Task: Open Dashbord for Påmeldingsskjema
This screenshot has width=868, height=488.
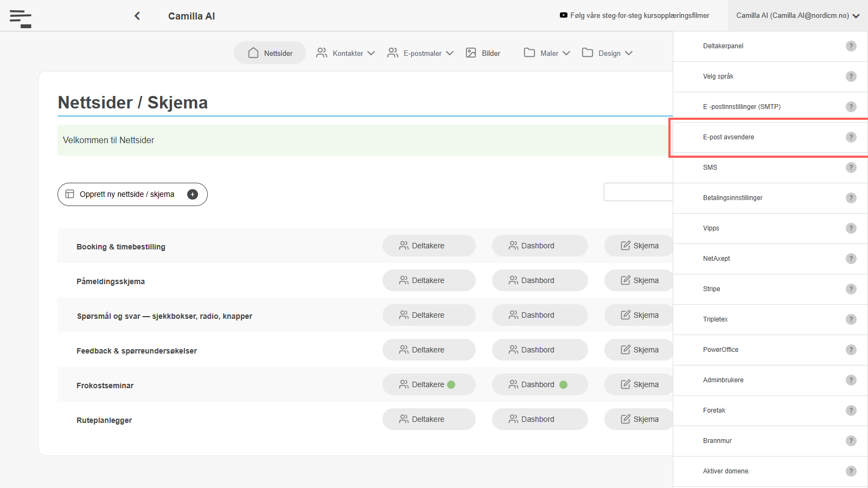Action: [x=540, y=280]
